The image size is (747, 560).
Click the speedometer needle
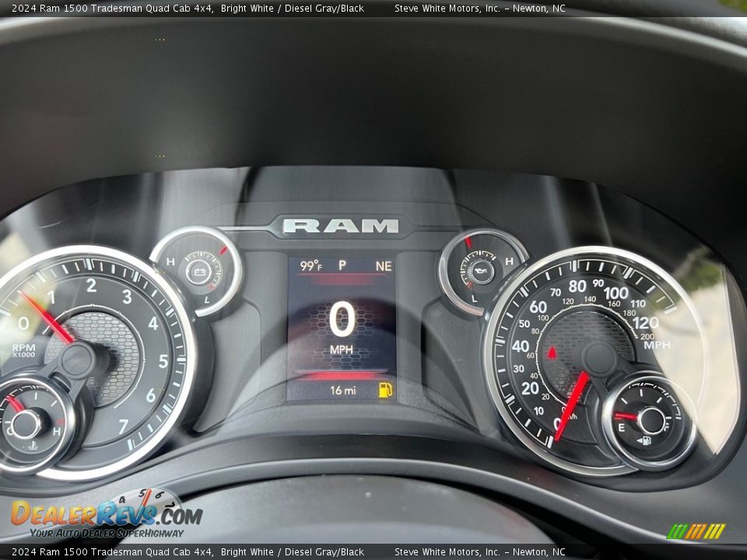[x=572, y=406]
